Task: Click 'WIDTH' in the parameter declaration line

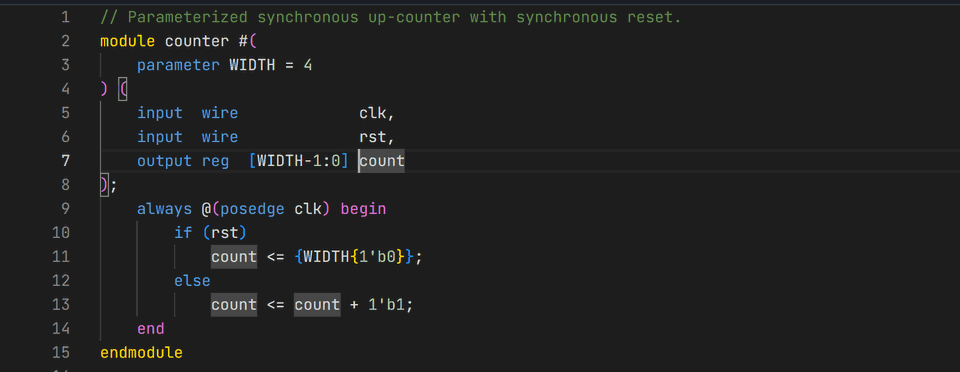Action: 252,65
